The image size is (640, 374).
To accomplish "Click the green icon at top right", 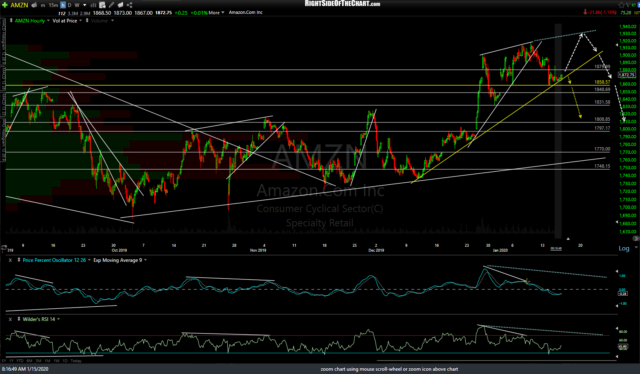I will click(635, 4).
